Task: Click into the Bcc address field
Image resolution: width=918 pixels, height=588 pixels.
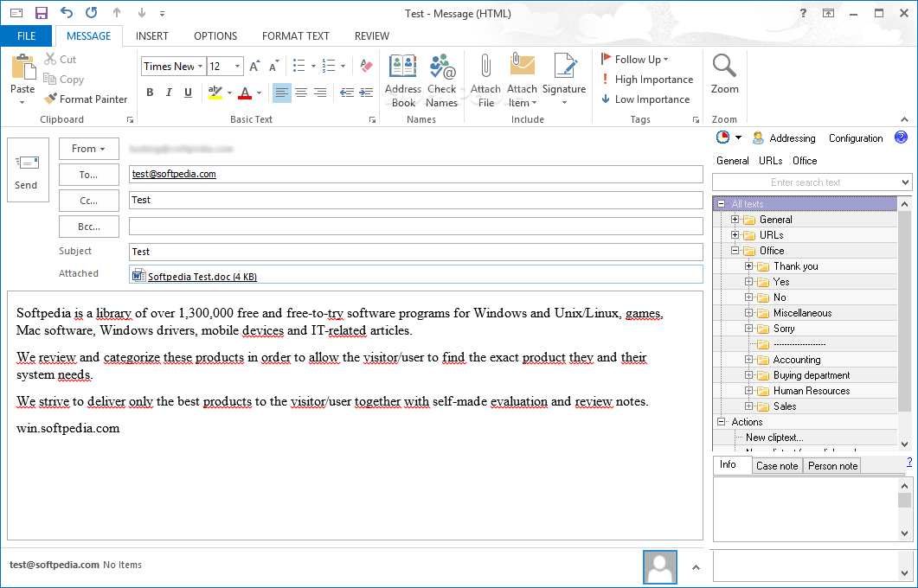Action: coord(415,227)
